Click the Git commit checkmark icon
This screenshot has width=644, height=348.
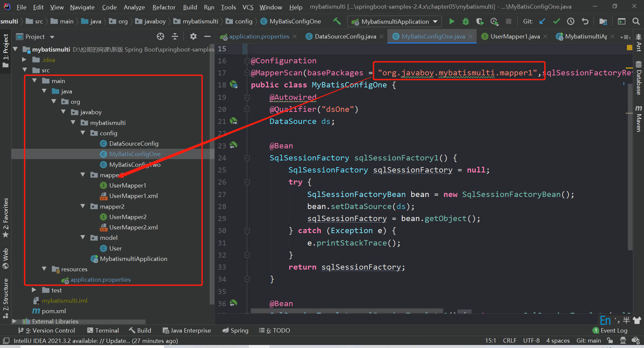pyautogui.click(x=556, y=21)
